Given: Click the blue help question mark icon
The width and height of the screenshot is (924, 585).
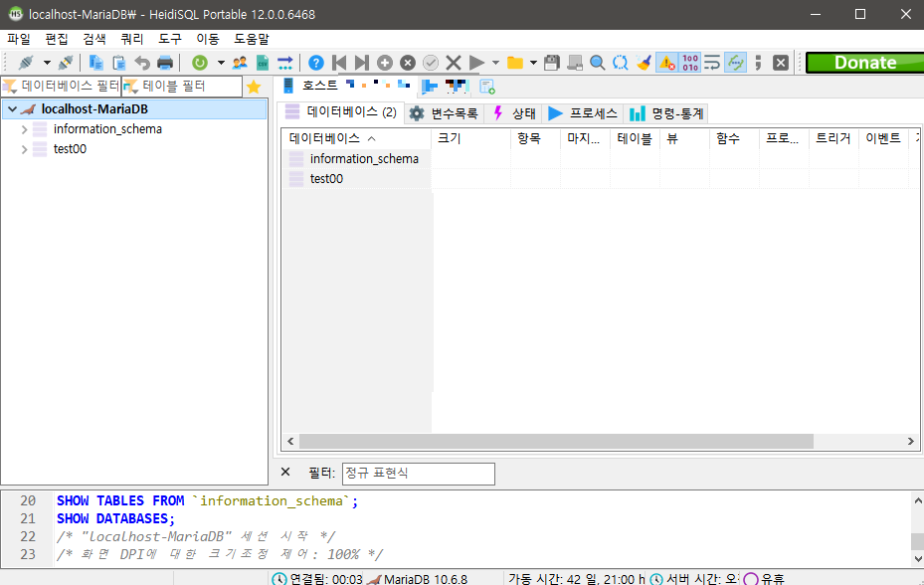Looking at the screenshot, I should click(316, 63).
